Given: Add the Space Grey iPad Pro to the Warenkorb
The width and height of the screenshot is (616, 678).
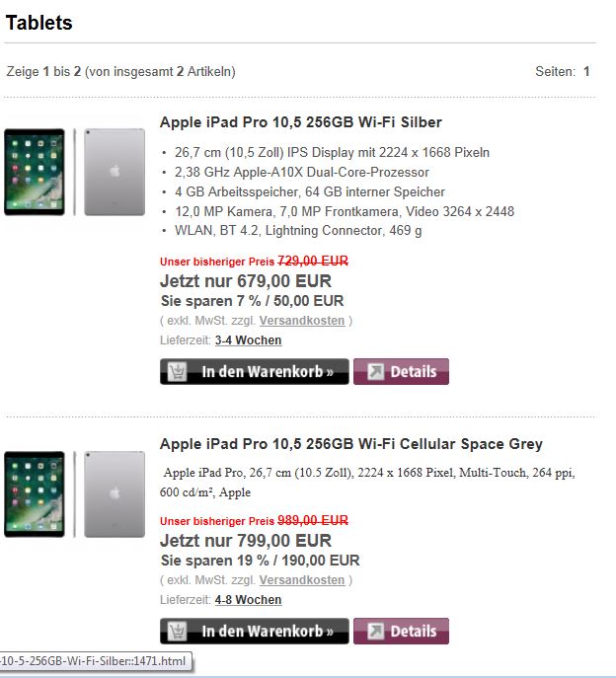Looking at the screenshot, I should tap(265, 632).
